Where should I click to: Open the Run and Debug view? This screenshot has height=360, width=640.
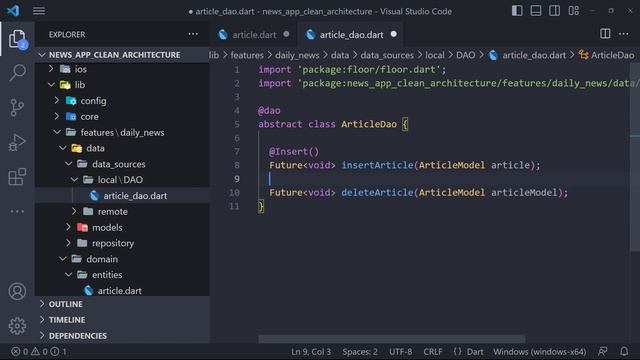pyautogui.click(x=17, y=142)
